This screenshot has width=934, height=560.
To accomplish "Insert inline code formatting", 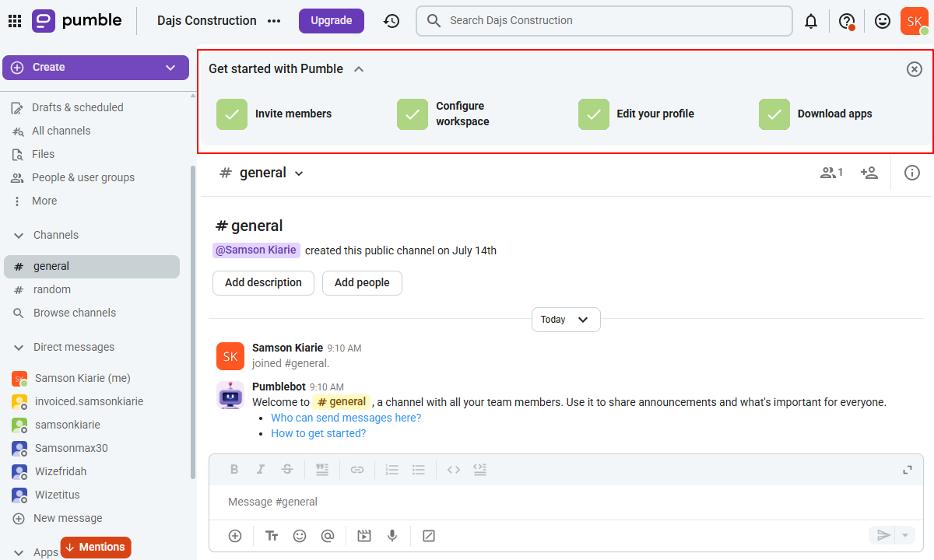I will tap(454, 470).
